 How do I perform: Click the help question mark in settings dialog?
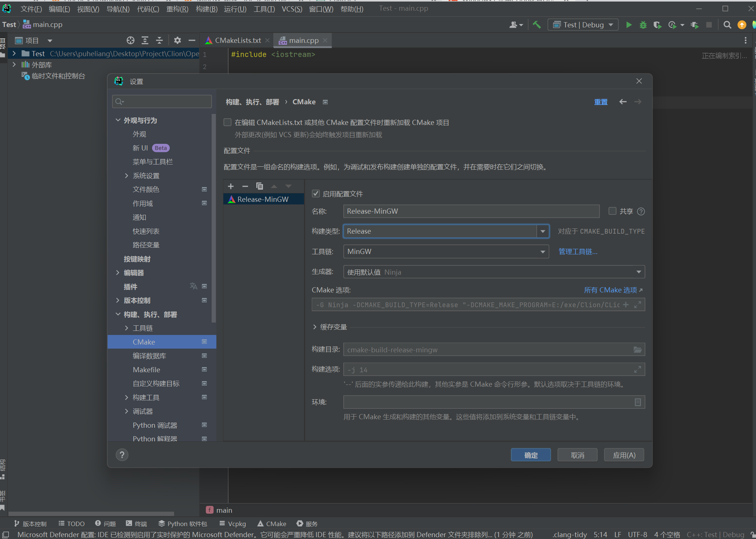click(x=122, y=455)
